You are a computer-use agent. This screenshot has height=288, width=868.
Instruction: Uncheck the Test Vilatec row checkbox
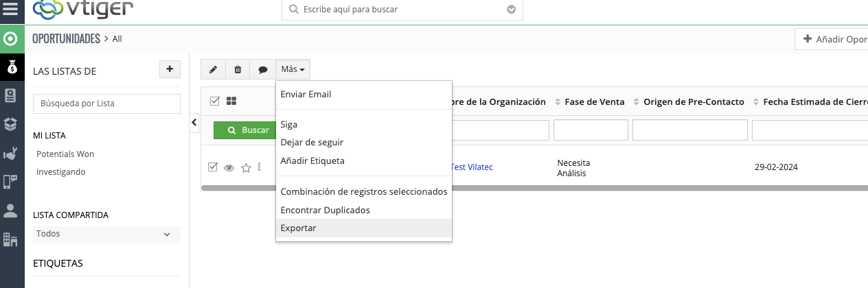[x=213, y=167]
